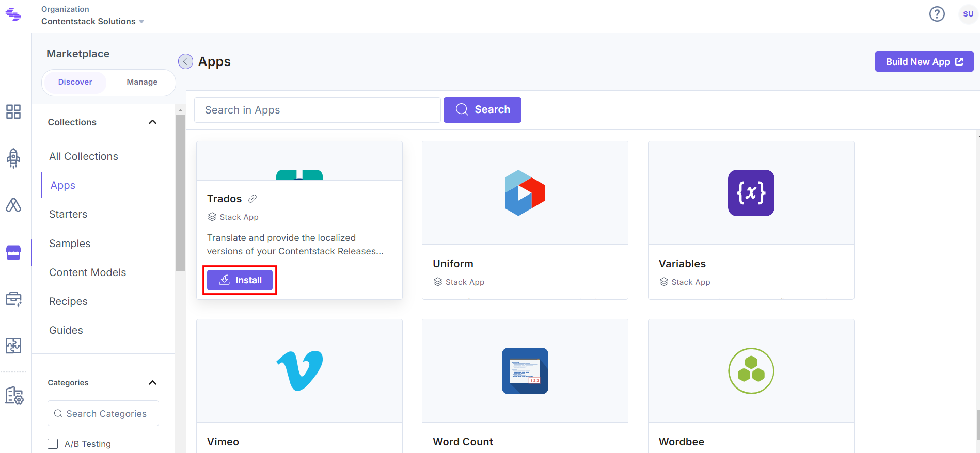Click the purple Search button
980x453 pixels.
[x=482, y=110]
